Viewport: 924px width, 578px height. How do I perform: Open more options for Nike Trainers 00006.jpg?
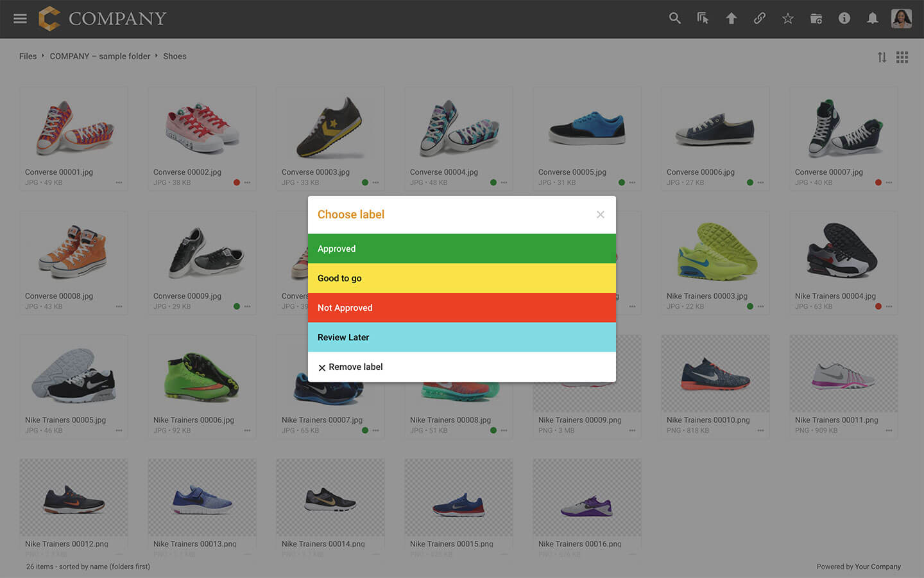point(247,430)
